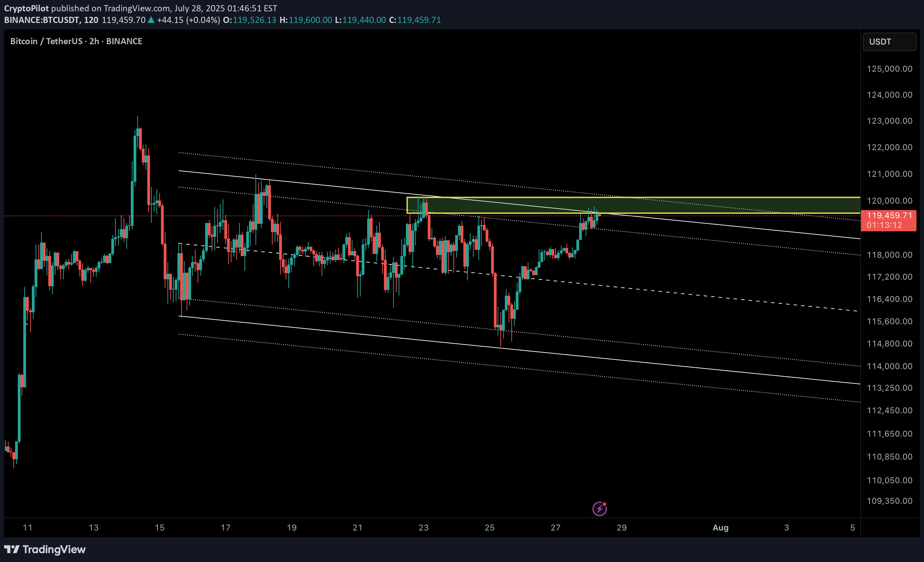Click the 120,000.00 price axis label

[889, 201]
